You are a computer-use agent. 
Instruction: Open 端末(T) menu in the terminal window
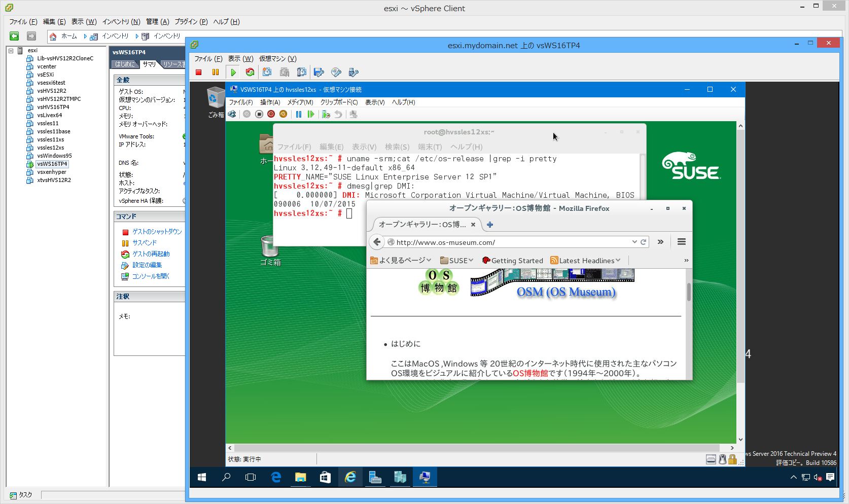(x=430, y=147)
